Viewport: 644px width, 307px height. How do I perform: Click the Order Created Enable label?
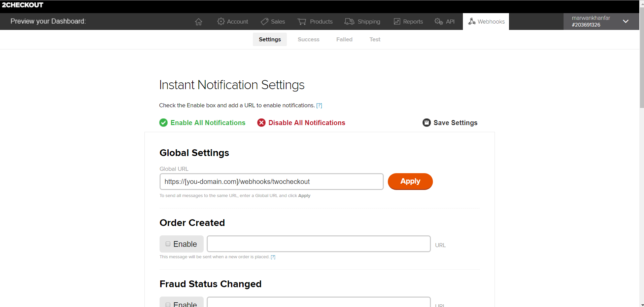[185, 244]
